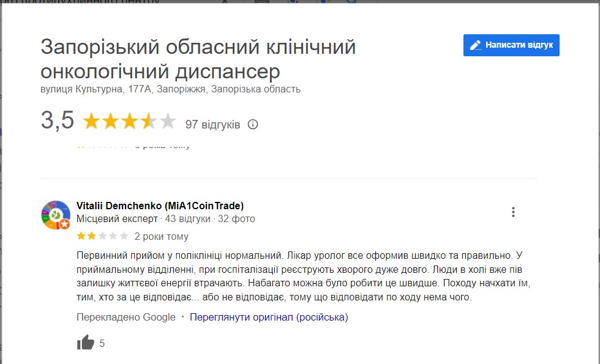The image size is (600, 364).
Task: Click the pencil icon in the review button
Action: point(474,45)
